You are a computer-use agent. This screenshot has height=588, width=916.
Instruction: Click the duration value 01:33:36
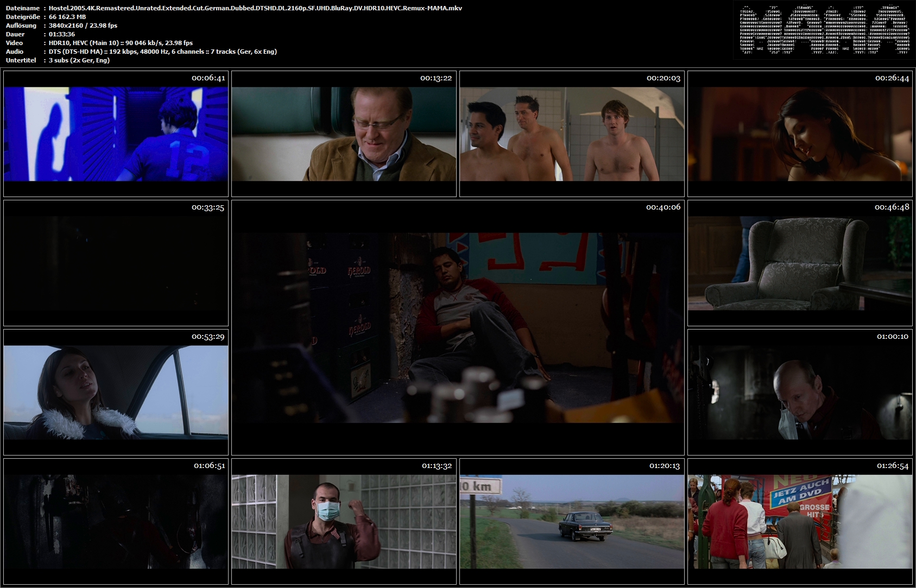[62, 34]
